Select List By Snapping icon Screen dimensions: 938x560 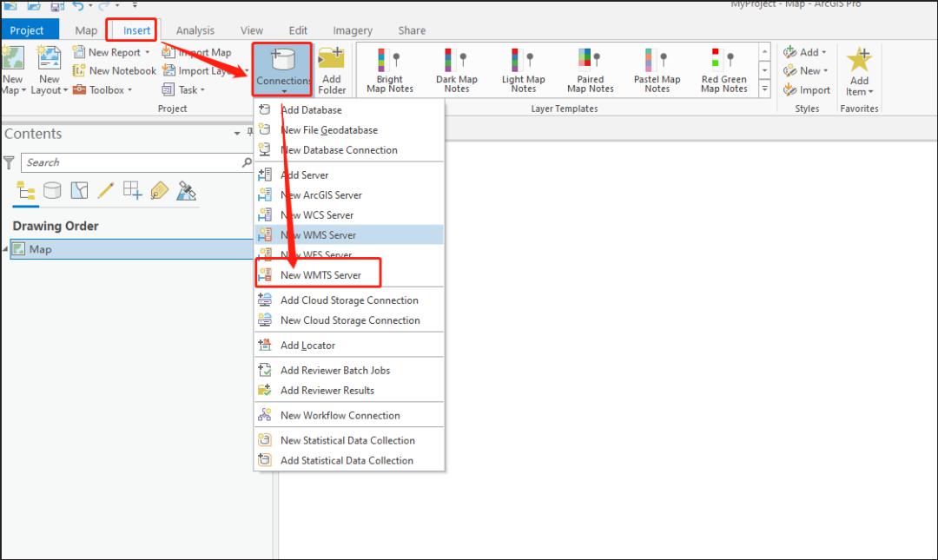[132, 190]
